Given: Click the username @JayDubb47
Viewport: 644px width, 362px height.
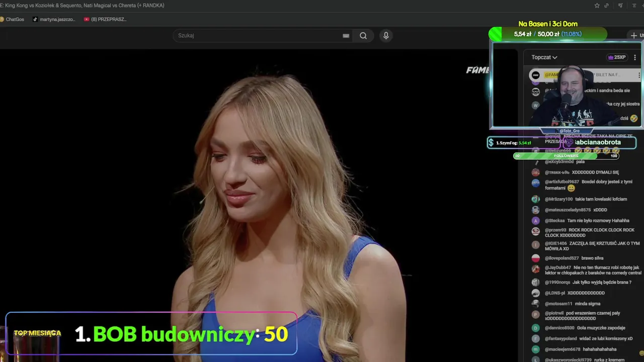Looking at the screenshot, I should (558, 267).
